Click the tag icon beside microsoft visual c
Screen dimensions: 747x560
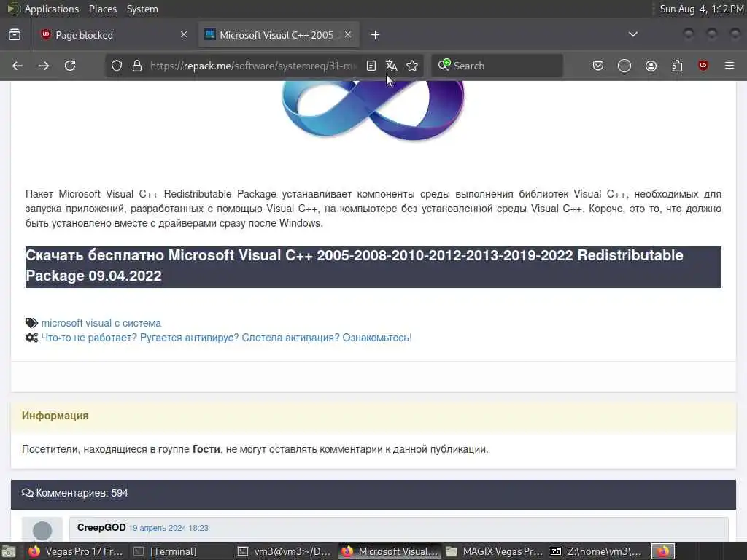pyautogui.click(x=31, y=323)
